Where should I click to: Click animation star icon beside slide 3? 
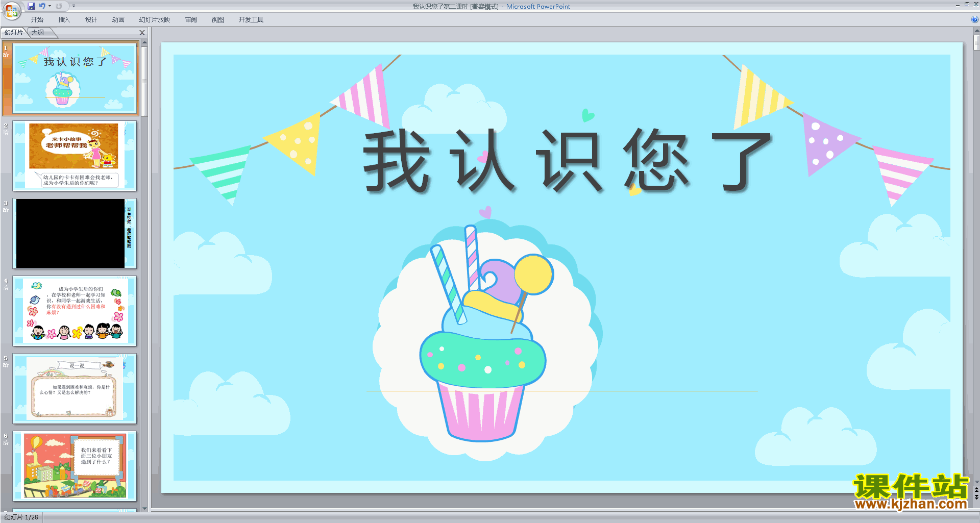point(6,210)
